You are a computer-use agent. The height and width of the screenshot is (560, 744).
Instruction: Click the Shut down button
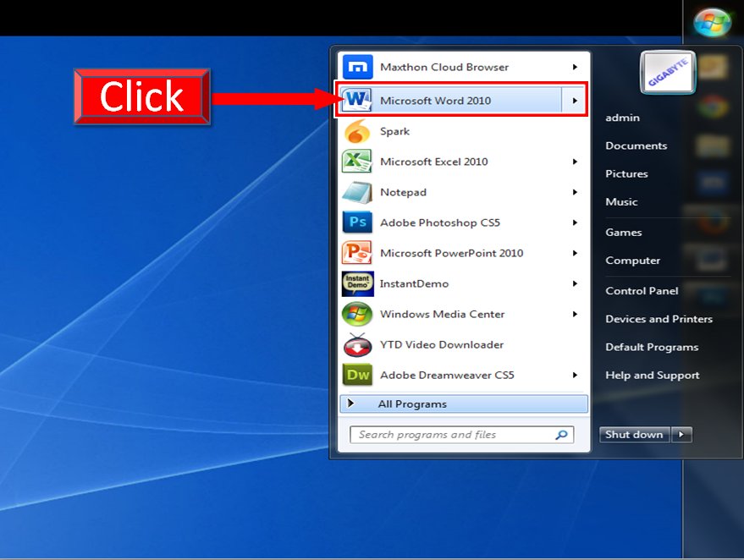pos(634,434)
